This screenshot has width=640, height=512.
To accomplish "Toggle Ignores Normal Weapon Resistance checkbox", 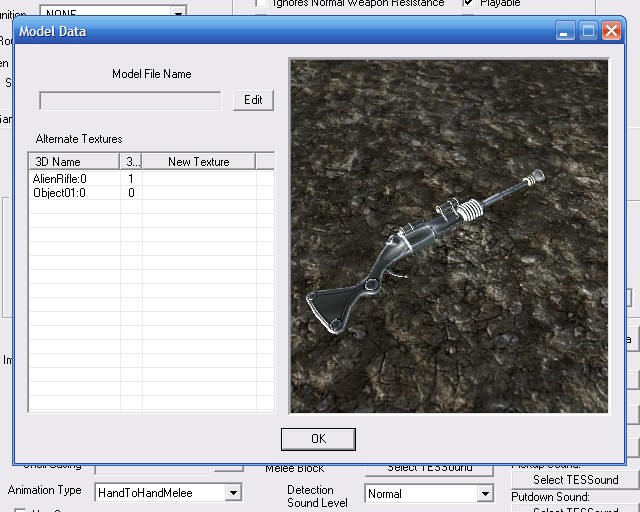I will pos(262,4).
